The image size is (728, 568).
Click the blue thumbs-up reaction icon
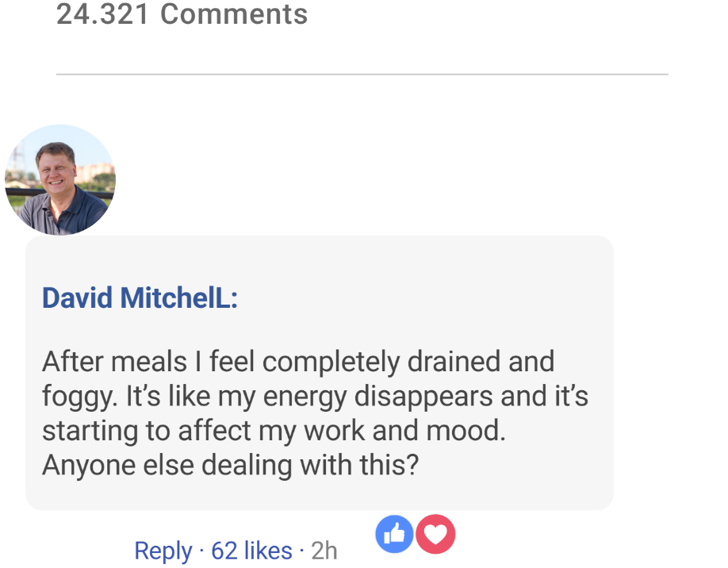pos(395,534)
